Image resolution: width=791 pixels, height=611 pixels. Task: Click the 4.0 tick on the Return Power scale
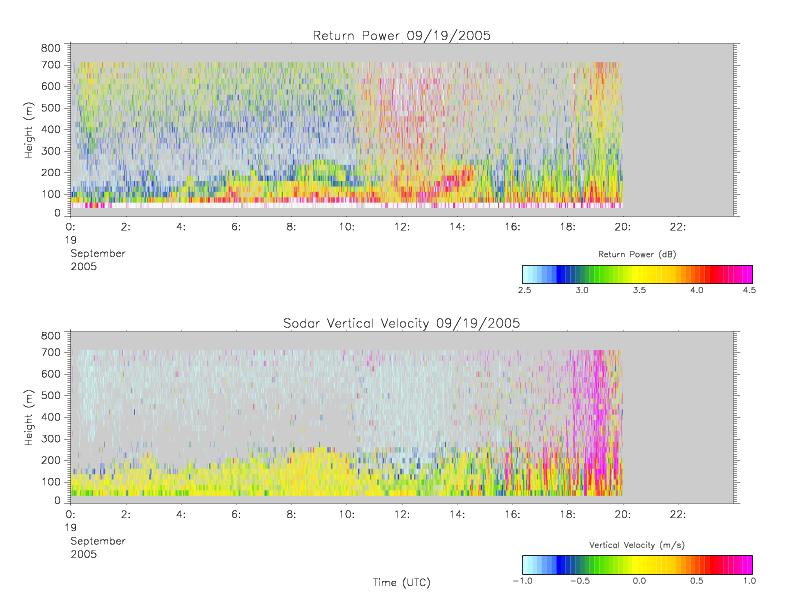coord(697,290)
